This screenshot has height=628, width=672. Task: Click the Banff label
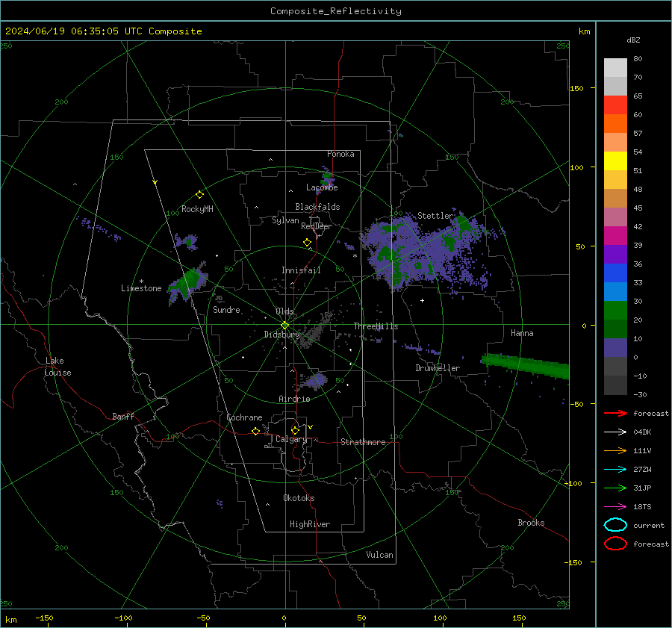pos(123,416)
